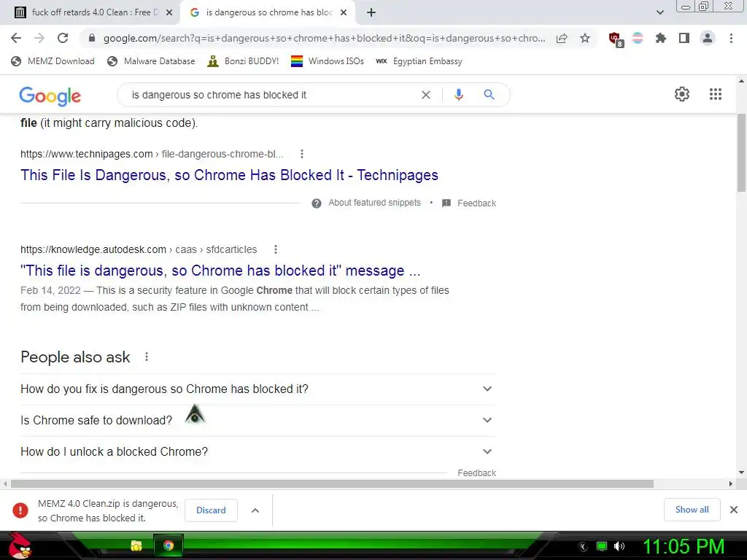Select the 'is dangerous so chrome has bloc' tab
747x560 pixels.
[x=268, y=12]
